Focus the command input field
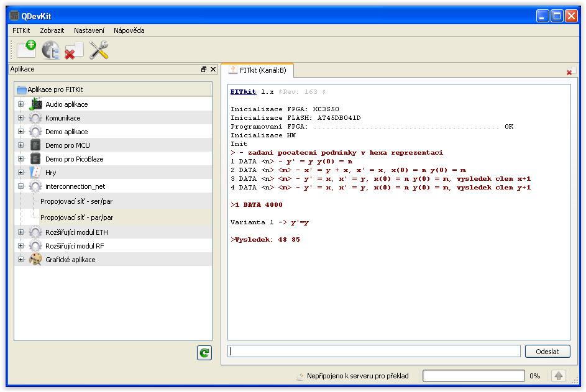Viewport: 586px width, 392px height. click(x=374, y=351)
